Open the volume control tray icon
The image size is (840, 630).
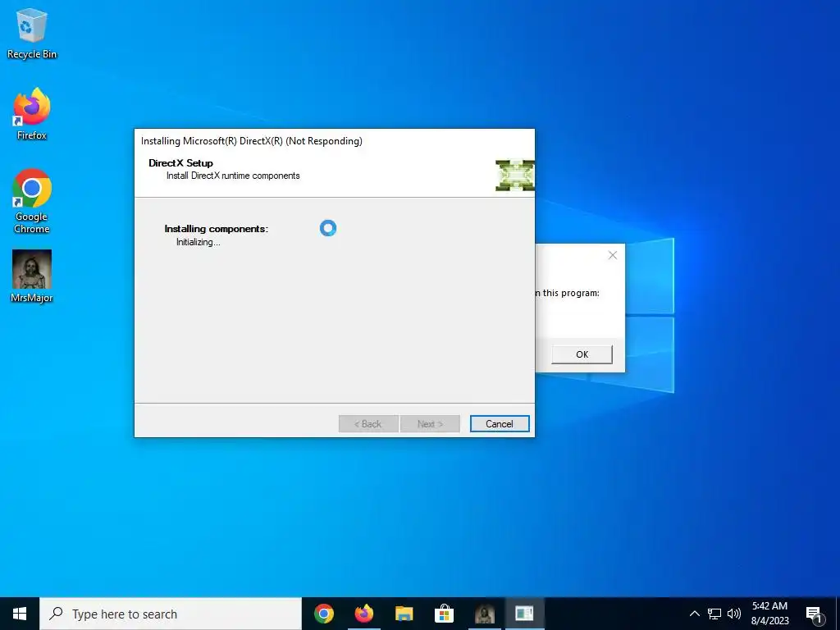tap(734, 614)
